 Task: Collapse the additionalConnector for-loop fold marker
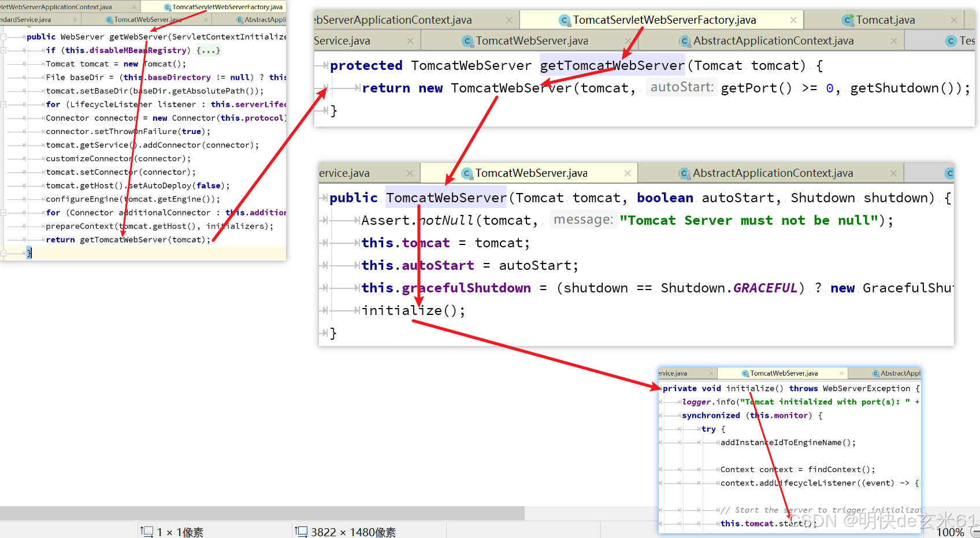coord(3,213)
